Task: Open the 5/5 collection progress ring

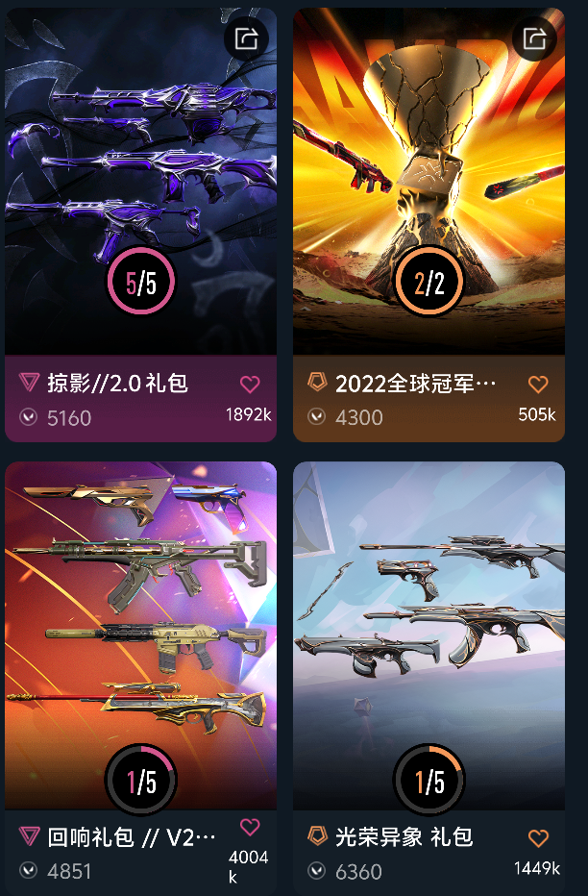Action: pyautogui.click(x=141, y=281)
